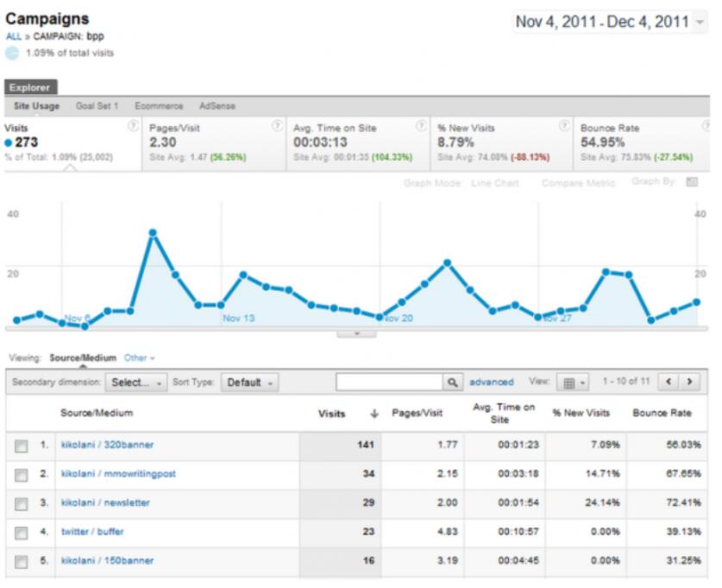Viewport: 722px width, 588px height.
Task: Open help for Visits metric
Action: pyautogui.click(x=133, y=126)
